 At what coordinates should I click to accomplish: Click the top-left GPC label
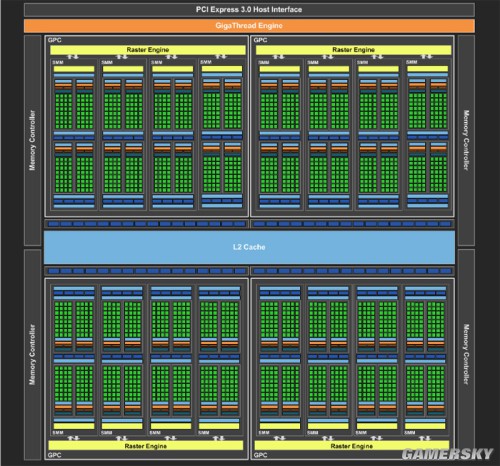point(54,40)
